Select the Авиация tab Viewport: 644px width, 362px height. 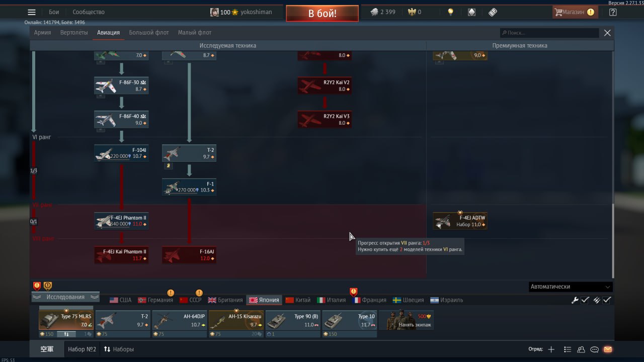(108, 33)
